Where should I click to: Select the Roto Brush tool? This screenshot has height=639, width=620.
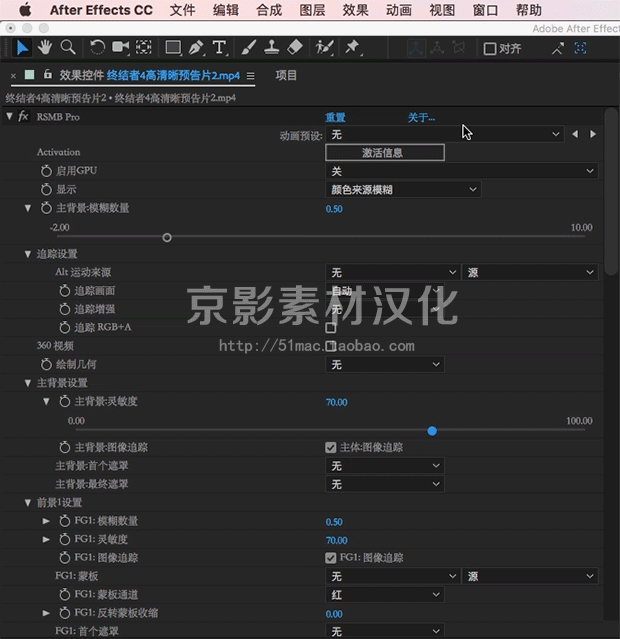(x=324, y=48)
